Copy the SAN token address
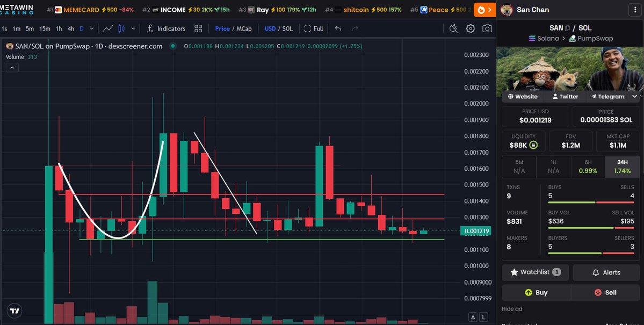 (x=568, y=28)
